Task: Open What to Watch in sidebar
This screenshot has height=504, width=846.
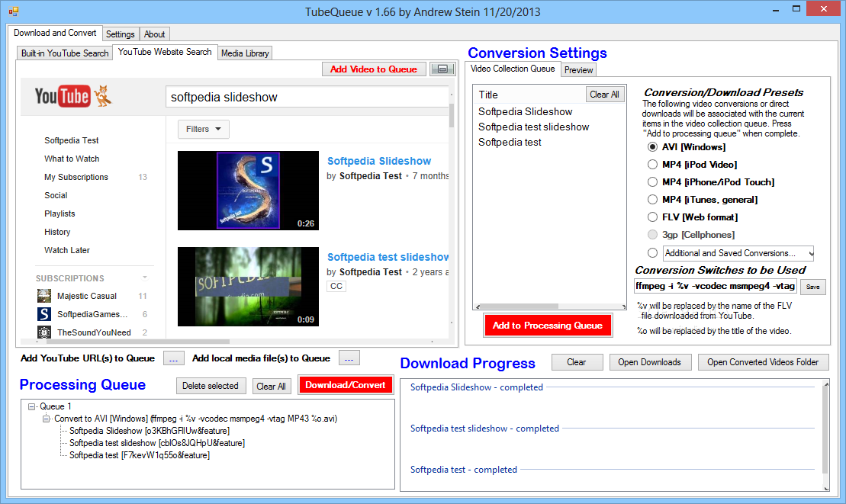Action: [72, 159]
